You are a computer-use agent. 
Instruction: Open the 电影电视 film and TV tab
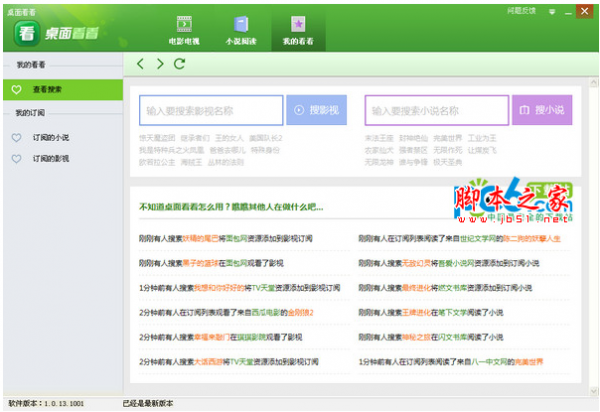[x=184, y=31]
